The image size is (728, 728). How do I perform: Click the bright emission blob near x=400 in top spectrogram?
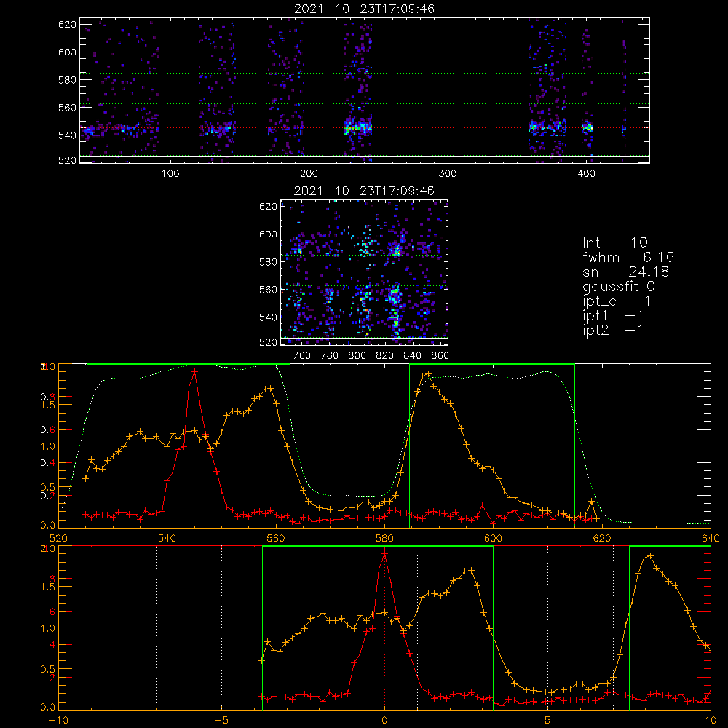point(587,127)
